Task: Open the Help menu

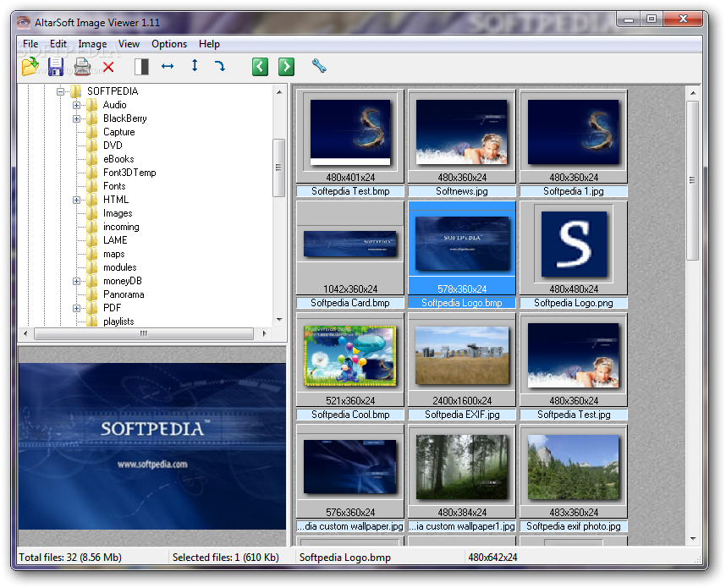Action: point(209,44)
